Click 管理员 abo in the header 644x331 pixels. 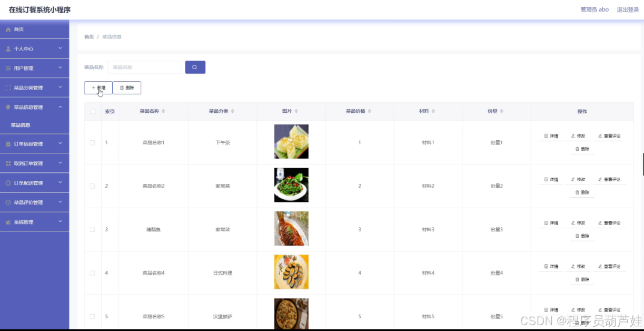tap(595, 9)
